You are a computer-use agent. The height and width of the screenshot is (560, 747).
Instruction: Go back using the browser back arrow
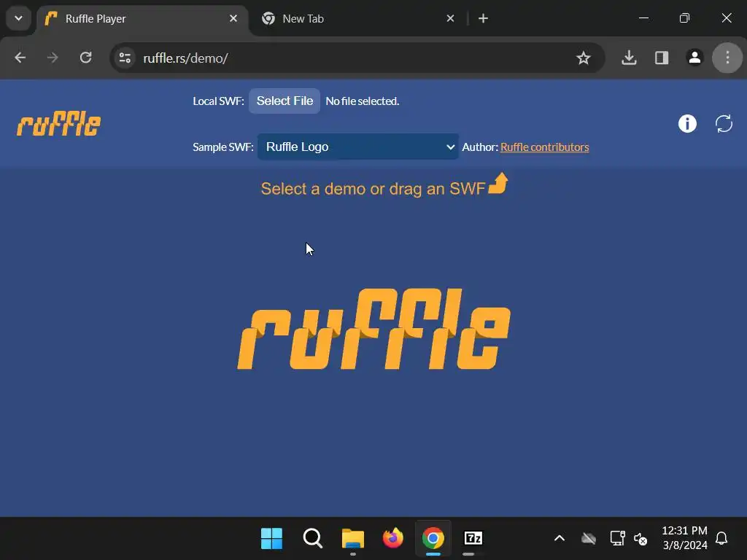pyautogui.click(x=20, y=58)
